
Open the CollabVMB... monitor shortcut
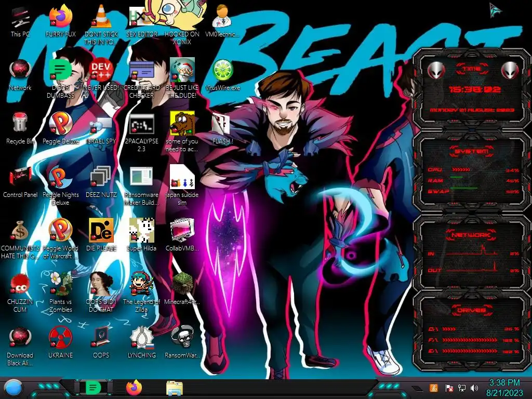pos(182,230)
